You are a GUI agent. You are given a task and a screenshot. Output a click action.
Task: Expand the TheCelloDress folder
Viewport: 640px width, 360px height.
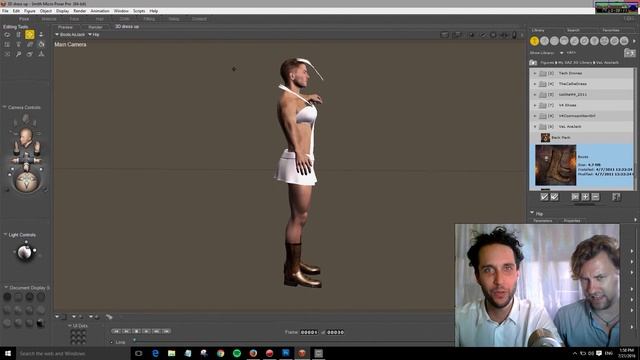click(x=535, y=84)
